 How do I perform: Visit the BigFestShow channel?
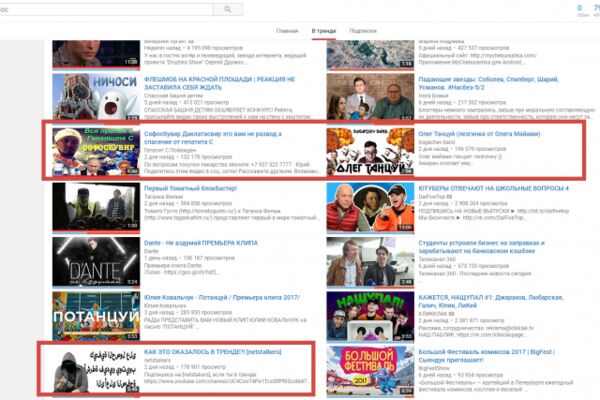click(x=434, y=368)
